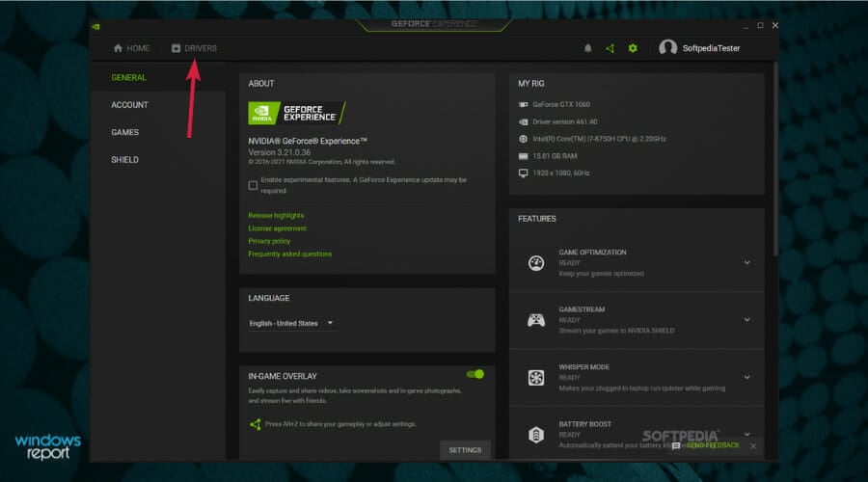Click the Battery Boost icon
The width and height of the screenshot is (868, 482).
tap(536, 435)
